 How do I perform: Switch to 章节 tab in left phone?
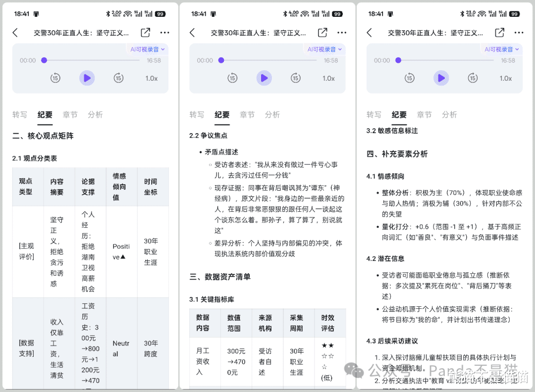tap(70, 114)
